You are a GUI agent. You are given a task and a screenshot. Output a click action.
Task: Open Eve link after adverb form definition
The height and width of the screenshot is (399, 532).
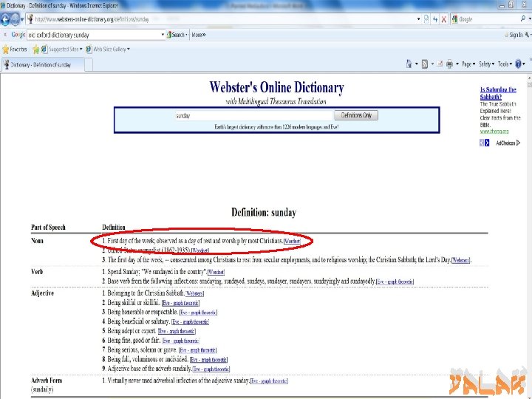[x=269, y=381]
